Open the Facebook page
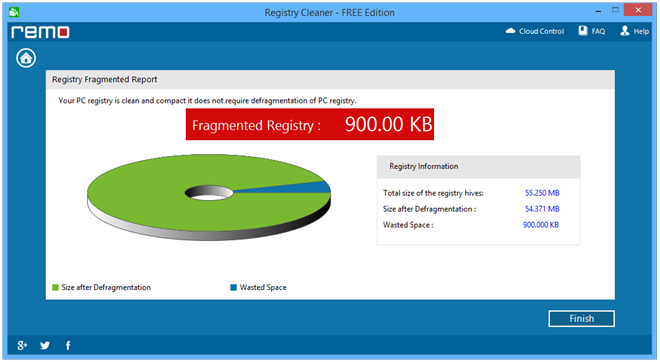The width and height of the screenshot is (660, 362). tap(68, 346)
